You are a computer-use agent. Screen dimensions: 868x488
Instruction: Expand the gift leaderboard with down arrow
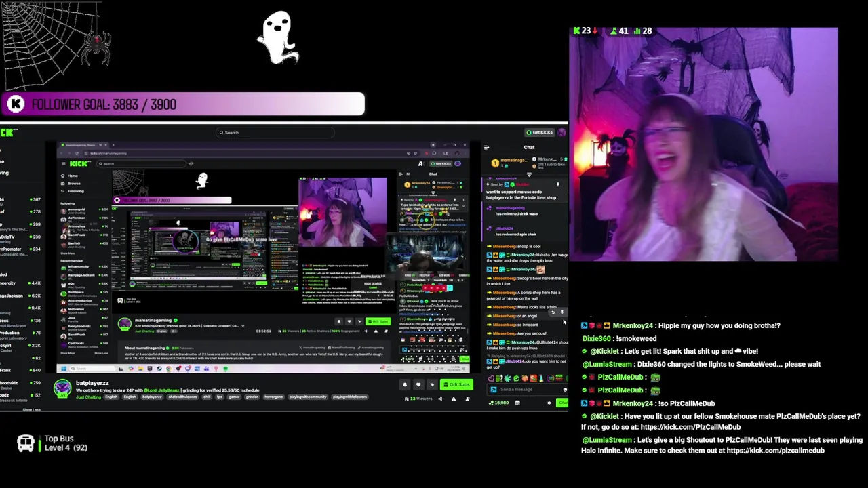(529, 175)
